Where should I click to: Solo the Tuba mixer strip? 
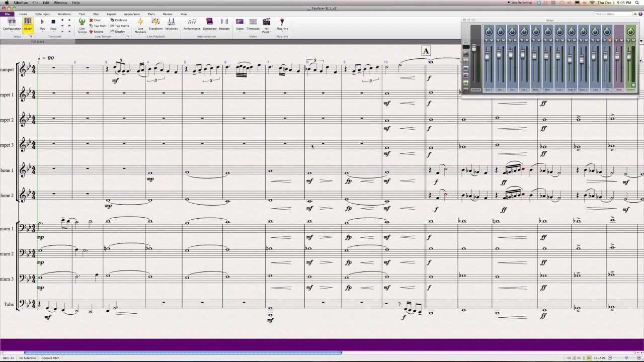pos(593,40)
